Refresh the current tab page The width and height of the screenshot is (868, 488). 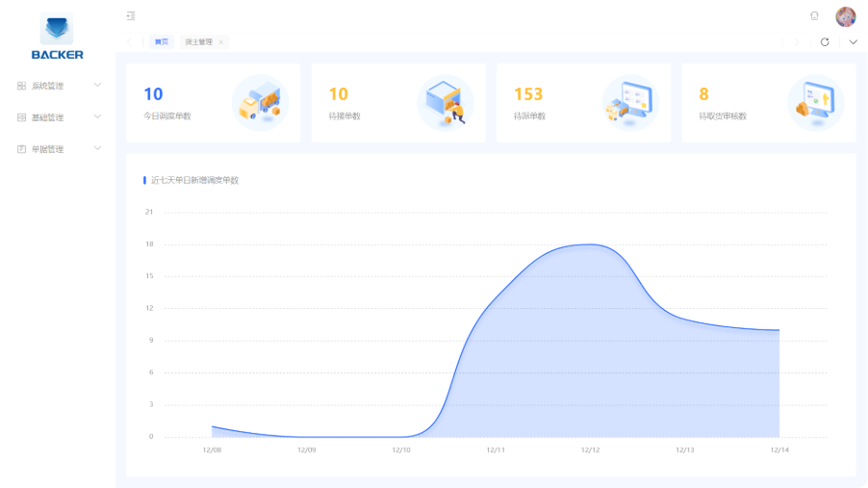click(x=825, y=42)
